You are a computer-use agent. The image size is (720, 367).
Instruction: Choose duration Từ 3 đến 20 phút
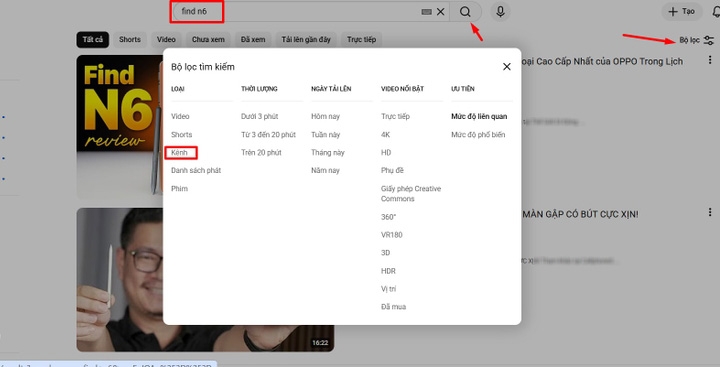[268, 135]
